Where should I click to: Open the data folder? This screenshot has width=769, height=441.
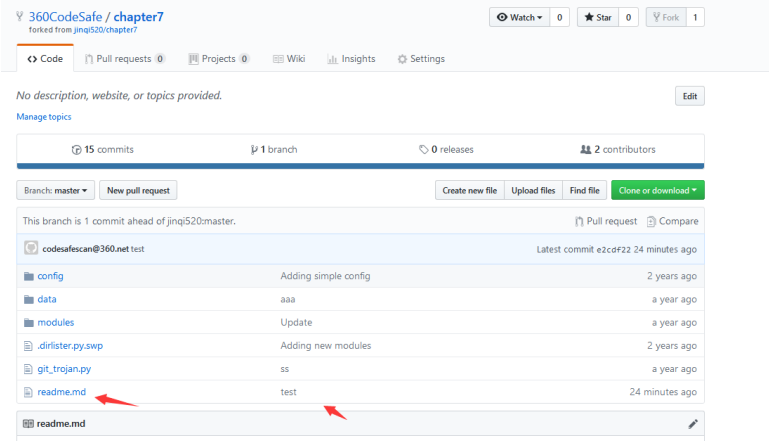[x=47, y=299]
